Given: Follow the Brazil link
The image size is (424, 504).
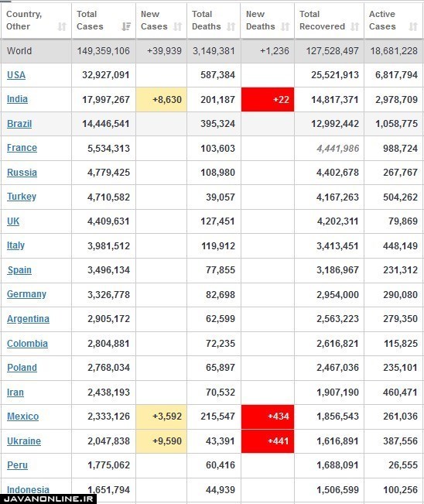Looking at the screenshot, I should click(19, 124).
